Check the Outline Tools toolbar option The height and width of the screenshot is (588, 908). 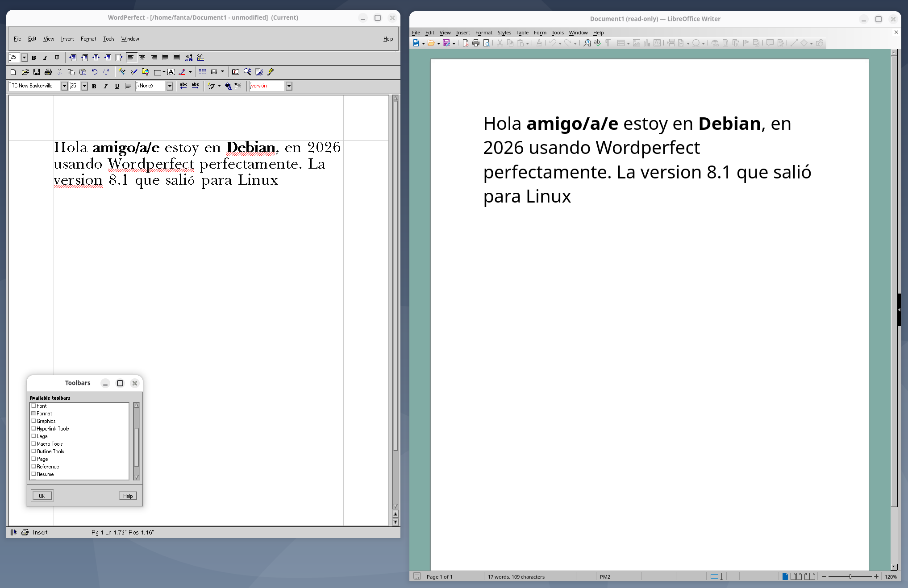(x=33, y=451)
